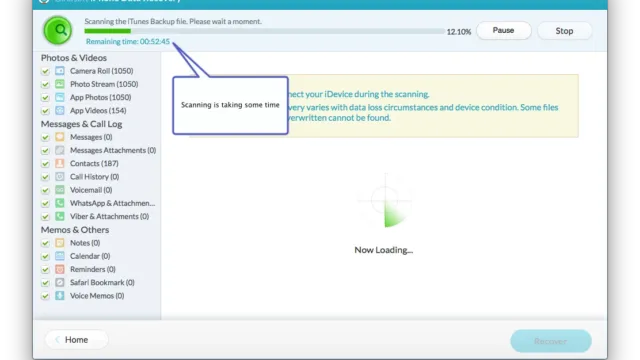This screenshot has height=360, width=640.
Task: Select the Safari Bookmark (0) label
Action: pyautogui.click(x=102, y=282)
